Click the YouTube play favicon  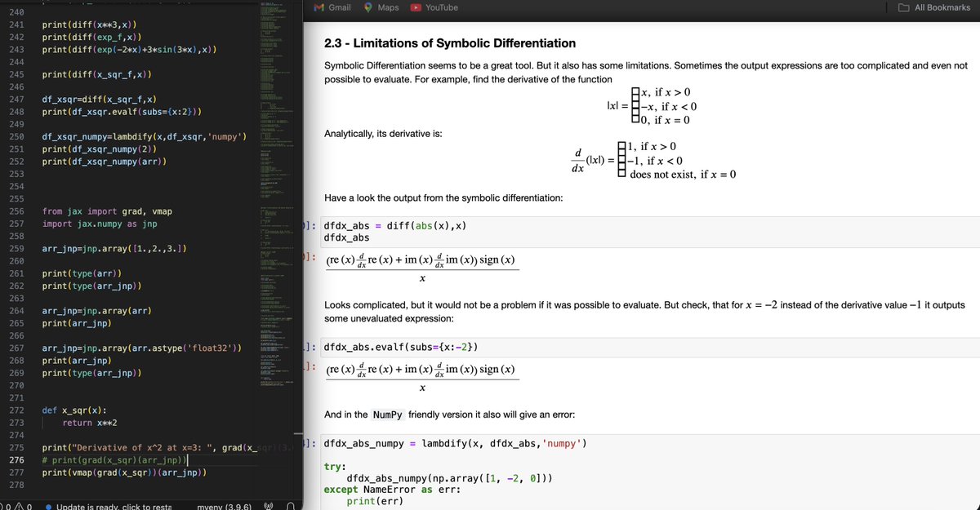coord(416,7)
